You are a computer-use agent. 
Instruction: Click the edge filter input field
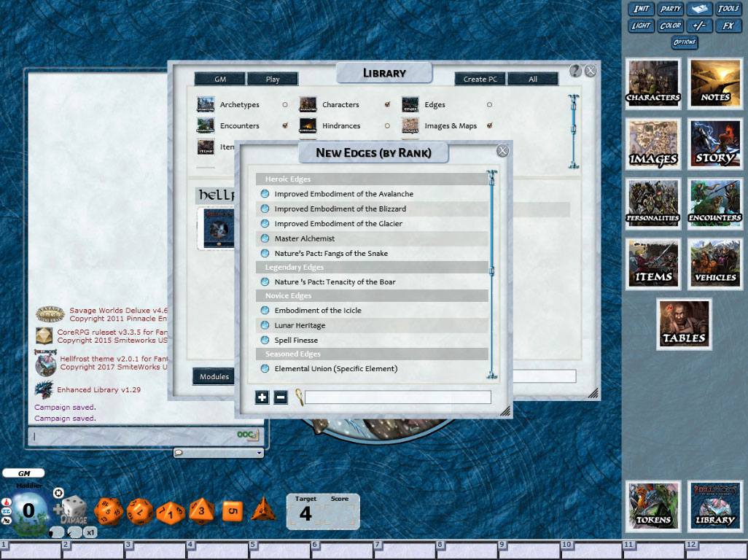[397, 397]
